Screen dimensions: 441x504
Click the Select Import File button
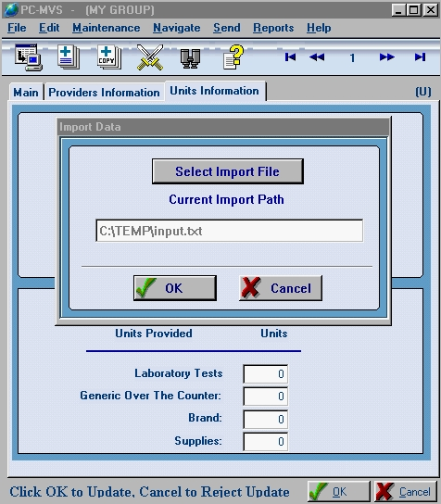coord(228,171)
